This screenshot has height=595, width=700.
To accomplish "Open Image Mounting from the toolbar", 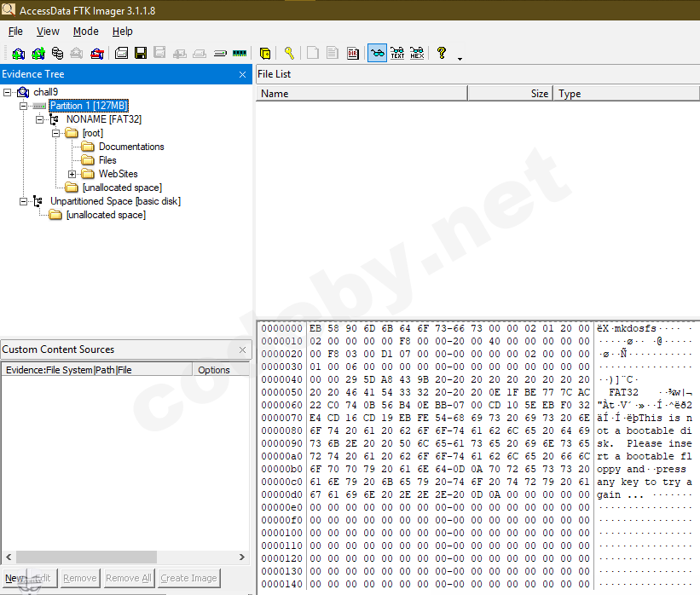I will (57, 53).
